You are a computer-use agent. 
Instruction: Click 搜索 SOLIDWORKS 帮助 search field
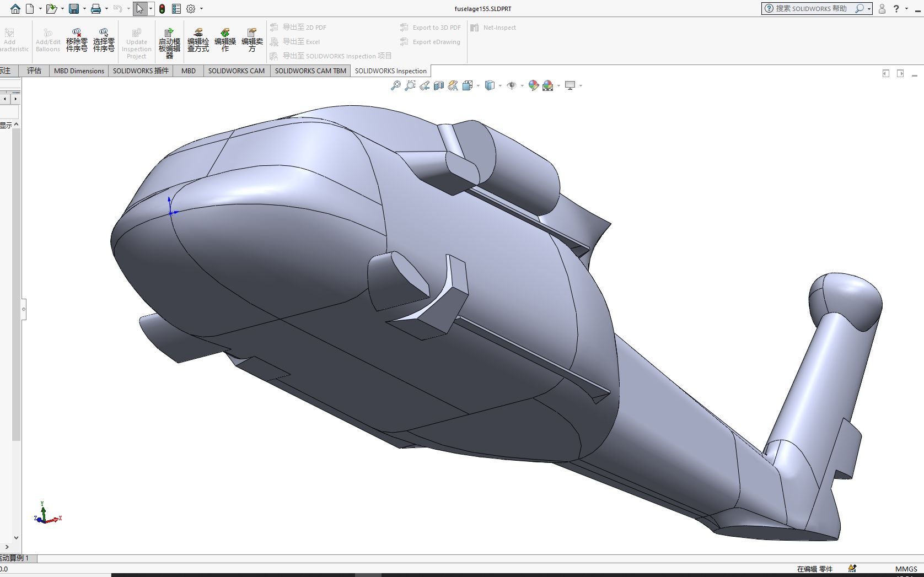(x=816, y=9)
